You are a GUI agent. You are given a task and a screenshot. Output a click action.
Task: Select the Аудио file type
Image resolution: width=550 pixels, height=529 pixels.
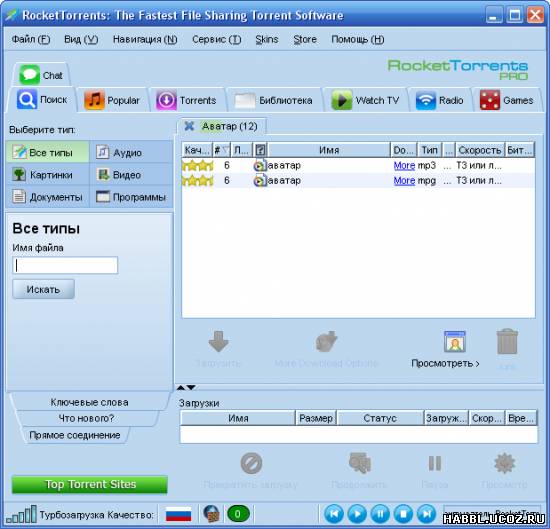(131, 152)
